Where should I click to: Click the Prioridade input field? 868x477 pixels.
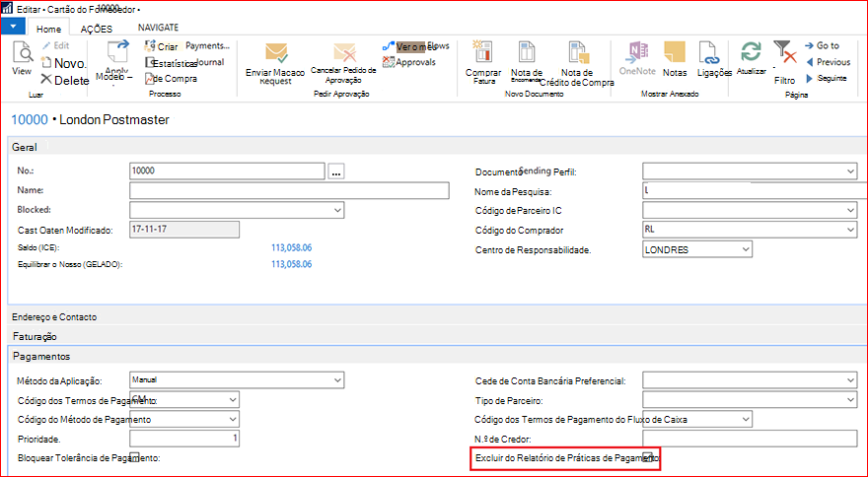pos(184,439)
